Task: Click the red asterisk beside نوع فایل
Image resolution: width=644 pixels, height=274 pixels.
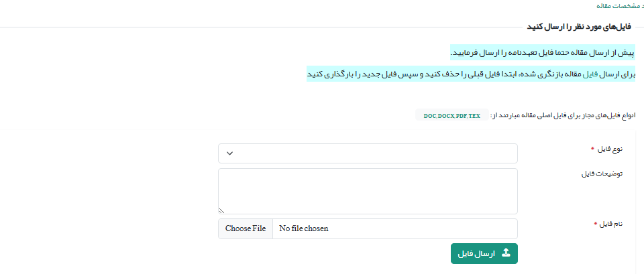Action: point(593,149)
